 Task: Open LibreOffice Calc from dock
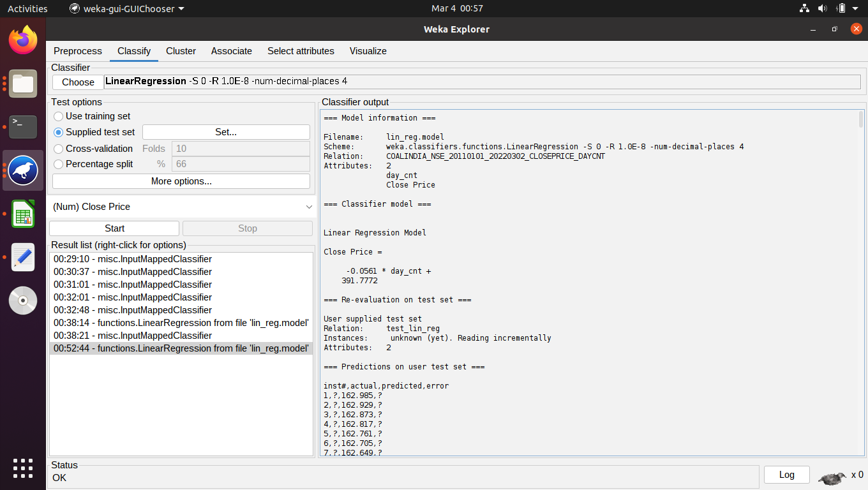(x=23, y=214)
